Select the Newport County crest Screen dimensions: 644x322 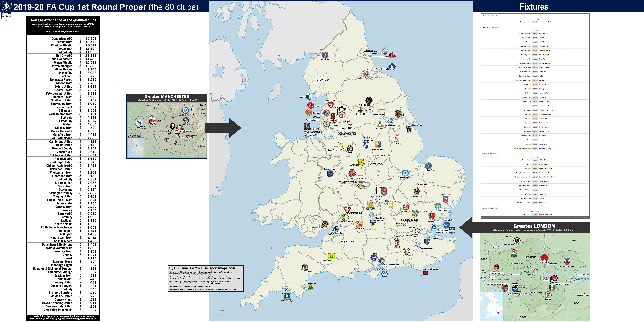tap(325, 224)
